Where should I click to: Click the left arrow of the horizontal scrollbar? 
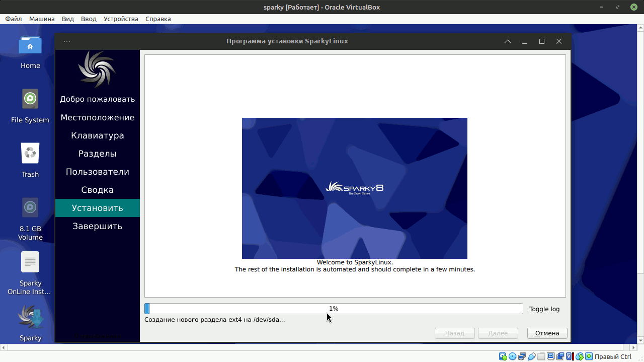(x=4, y=347)
